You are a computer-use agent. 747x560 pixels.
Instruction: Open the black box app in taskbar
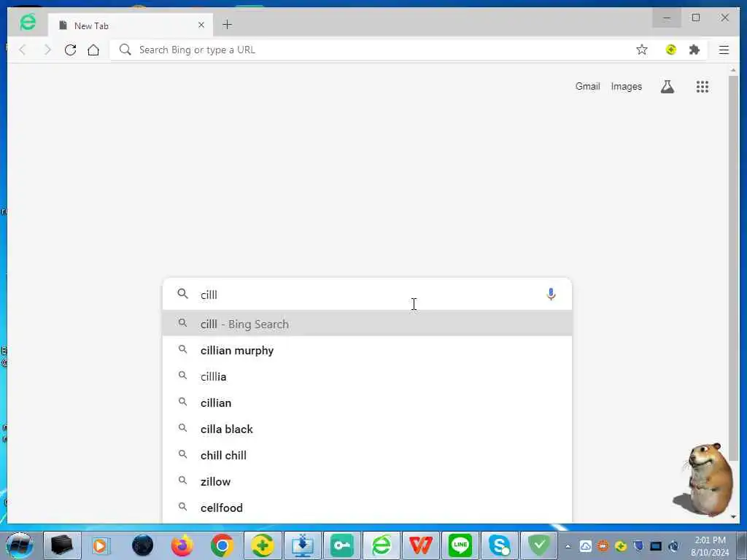pyautogui.click(x=62, y=545)
